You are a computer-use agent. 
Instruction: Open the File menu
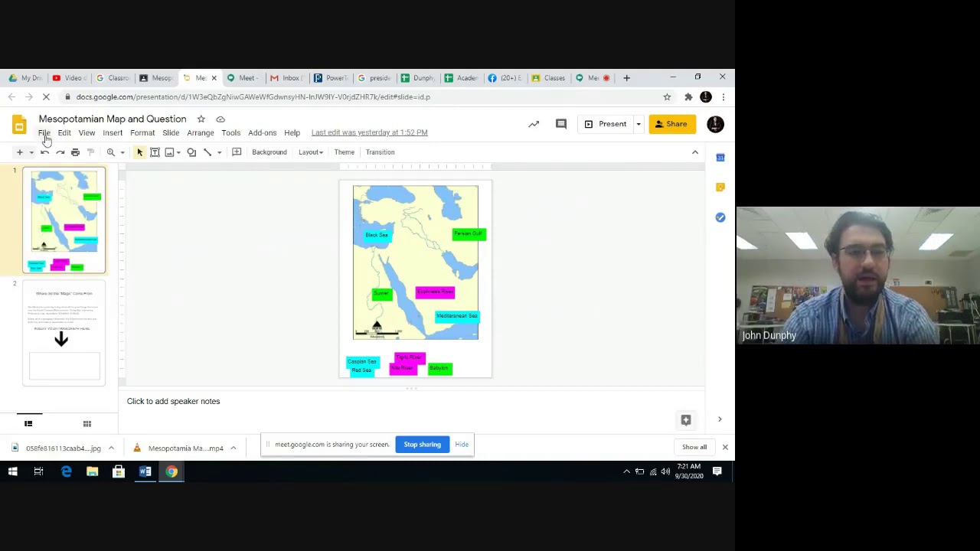click(44, 133)
